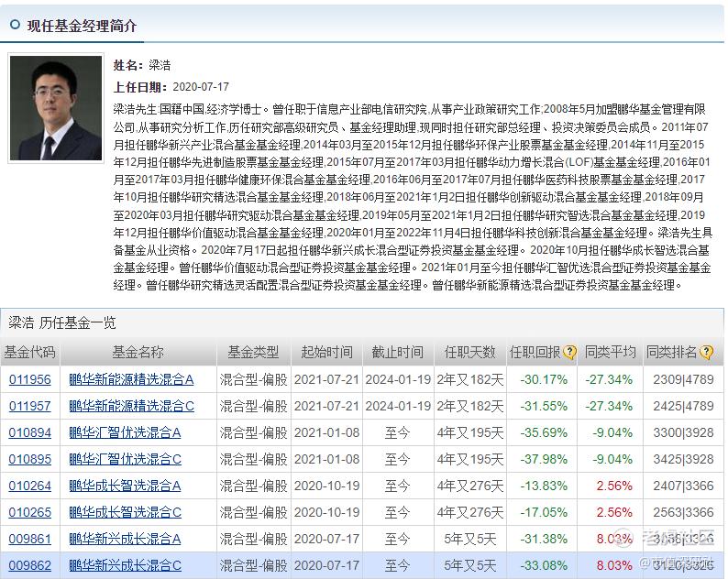The image size is (728, 579).
Task: Click 2020-10-19 start date for 010264
Action: tap(326, 486)
